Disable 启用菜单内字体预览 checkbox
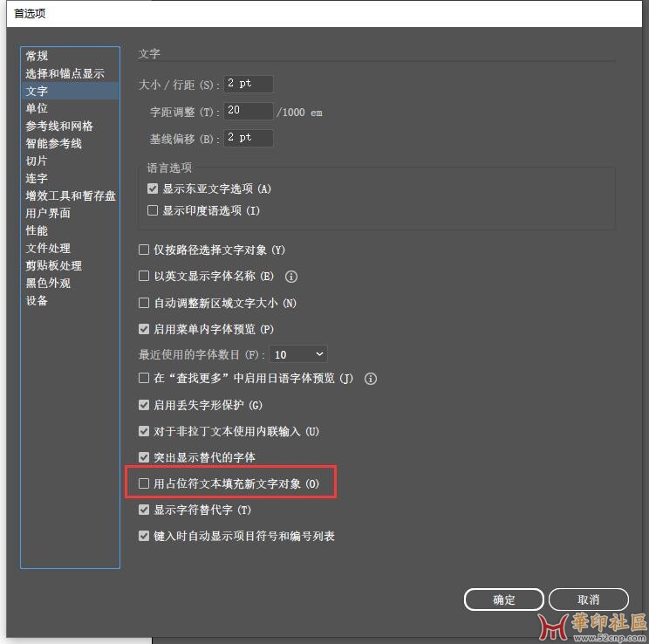649x644 pixels. coord(145,330)
